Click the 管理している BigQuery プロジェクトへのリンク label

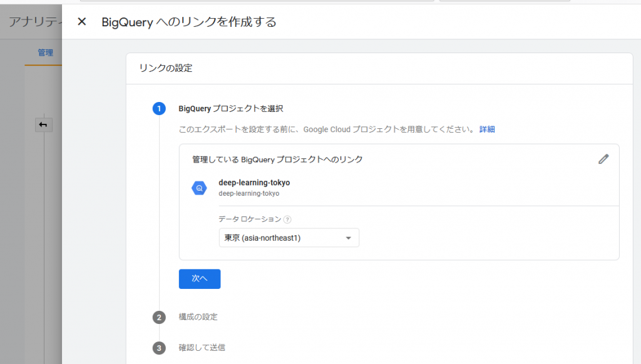tap(277, 159)
